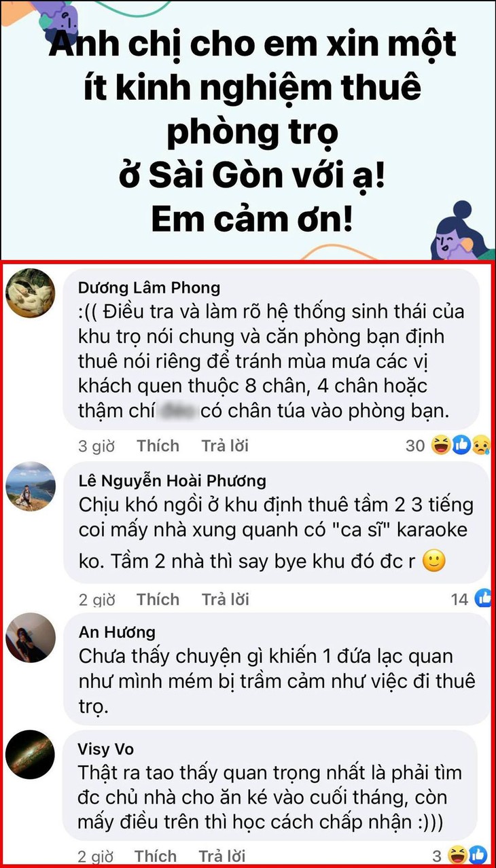Click Thích under Lê Nguyễn Hoài Phương's comment
496x868 pixels.
click(x=158, y=600)
